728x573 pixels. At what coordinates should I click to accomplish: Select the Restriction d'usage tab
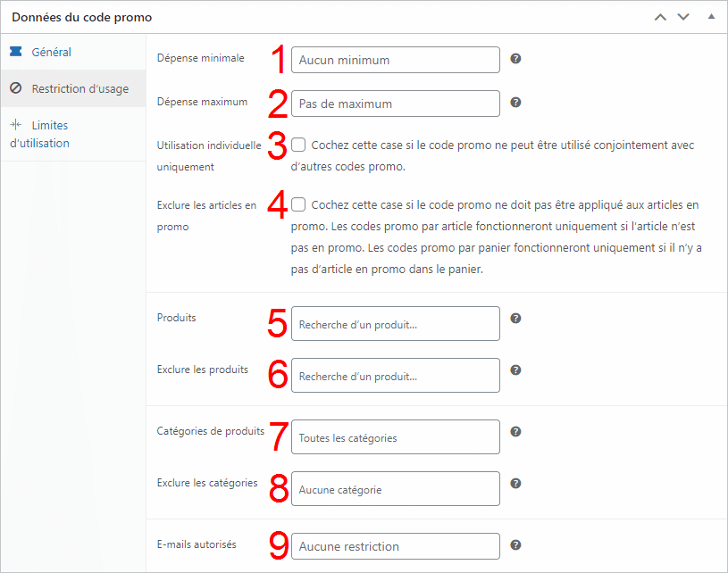[79, 89]
